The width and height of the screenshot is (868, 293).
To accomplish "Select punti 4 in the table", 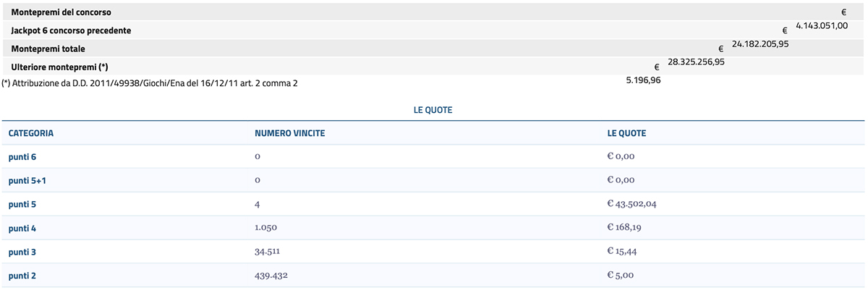I will [x=22, y=228].
